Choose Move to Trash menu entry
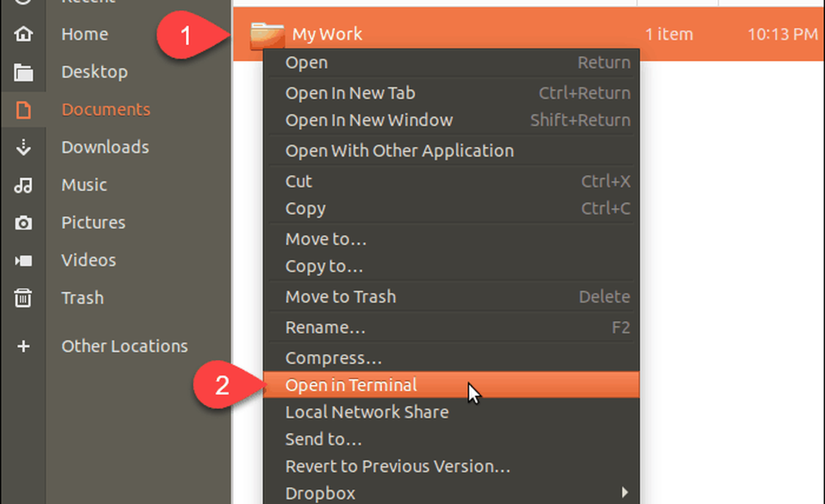This screenshot has height=504, width=825. 341,297
